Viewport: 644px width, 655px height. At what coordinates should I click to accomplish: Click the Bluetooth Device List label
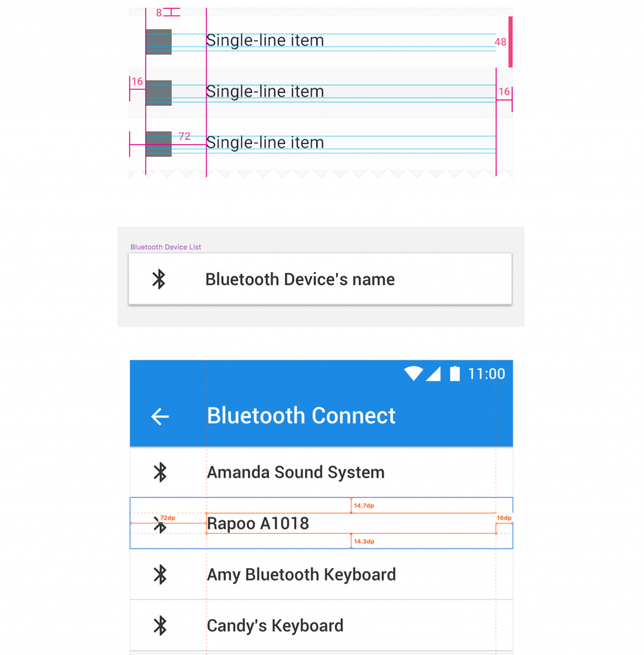pos(166,247)
